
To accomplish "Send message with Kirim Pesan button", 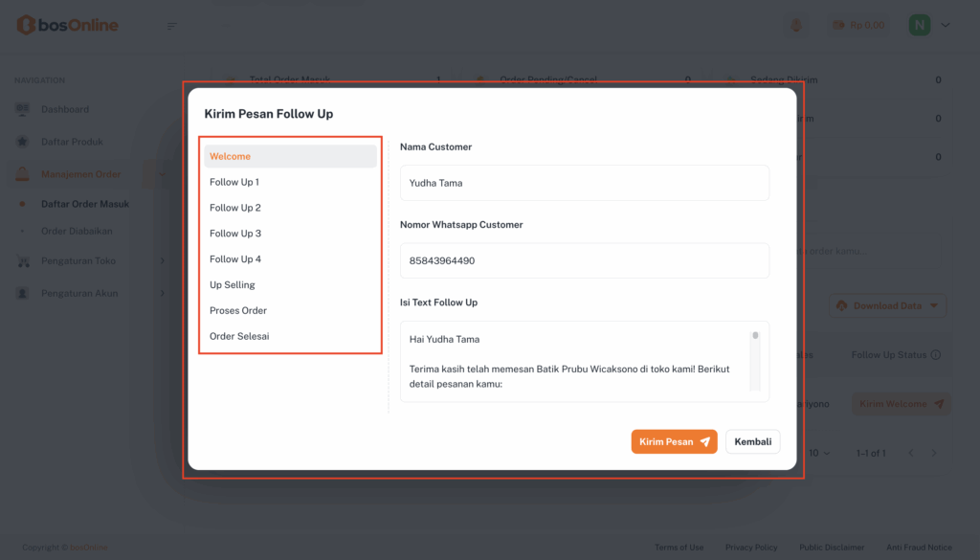I will tap(674, 441).
